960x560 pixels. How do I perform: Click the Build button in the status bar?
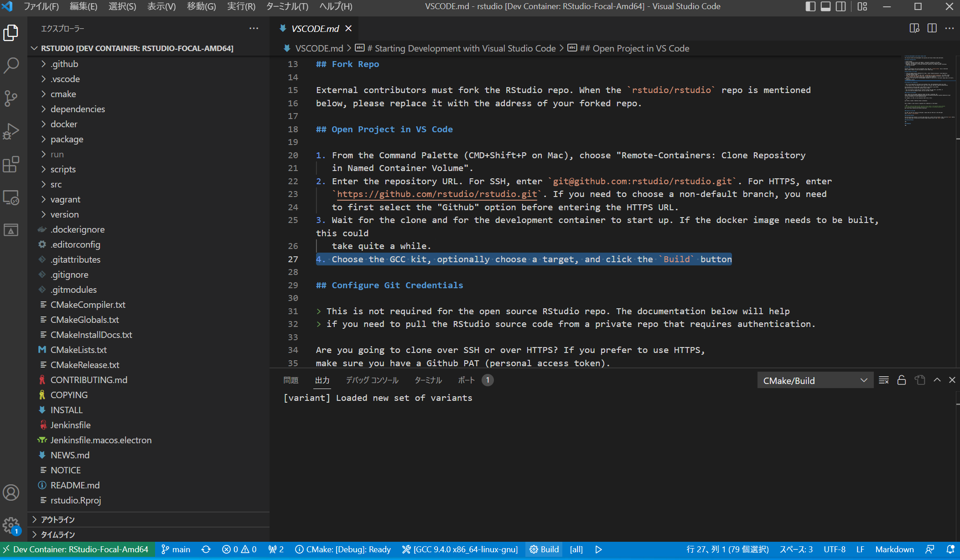pos(544,550)
